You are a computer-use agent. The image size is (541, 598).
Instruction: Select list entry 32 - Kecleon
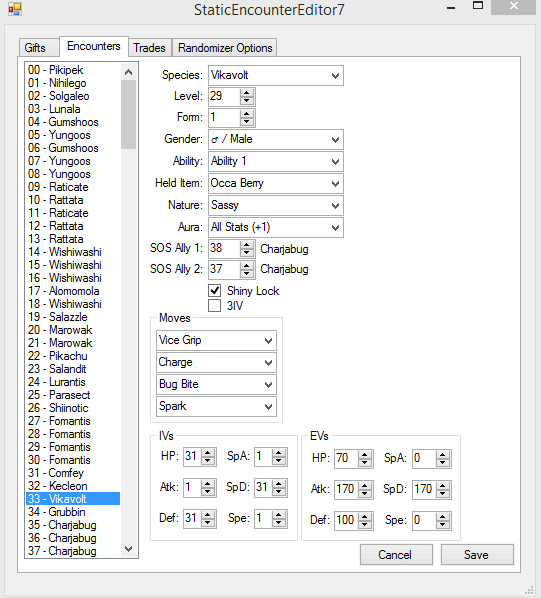pyautogui.click(x=72, y=486)
